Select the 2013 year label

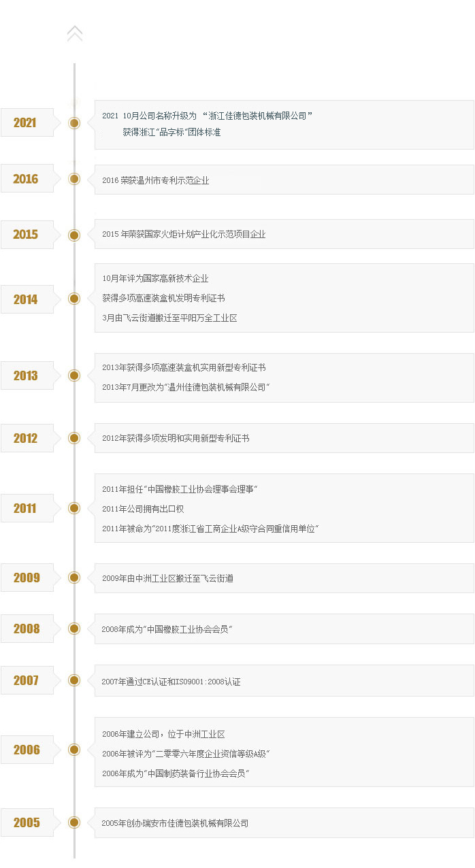click(25, 375)
